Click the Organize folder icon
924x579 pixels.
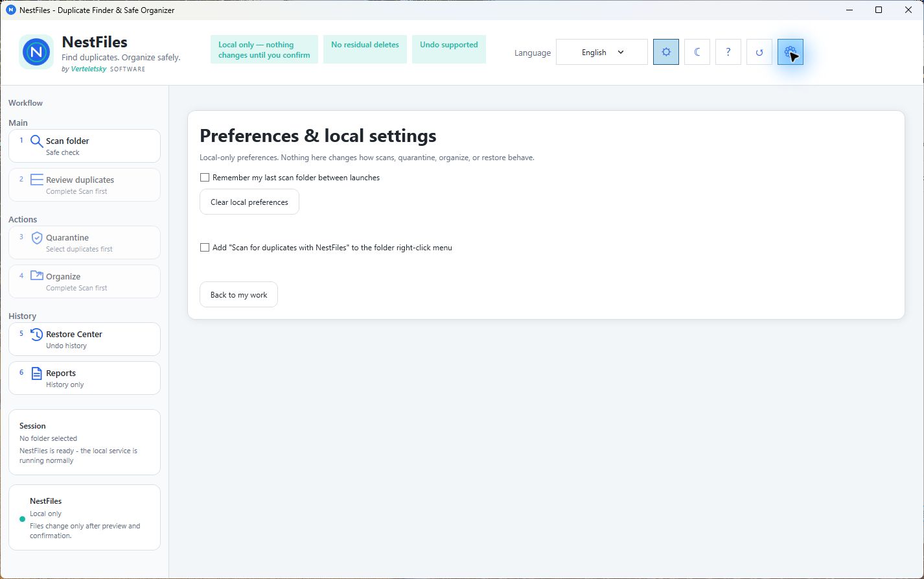tap(37, 276)
